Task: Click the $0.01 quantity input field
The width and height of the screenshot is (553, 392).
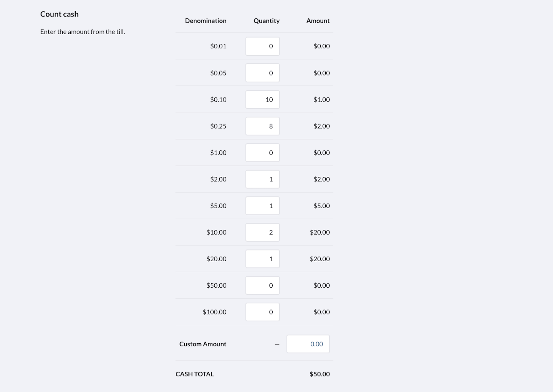Action: coord(262,46)
